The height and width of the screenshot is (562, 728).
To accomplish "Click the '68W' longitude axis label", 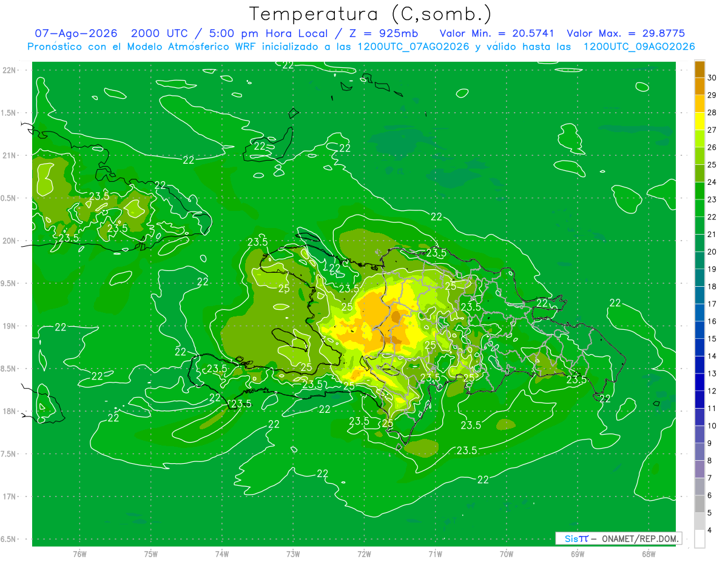I will [x=649, y=554].
